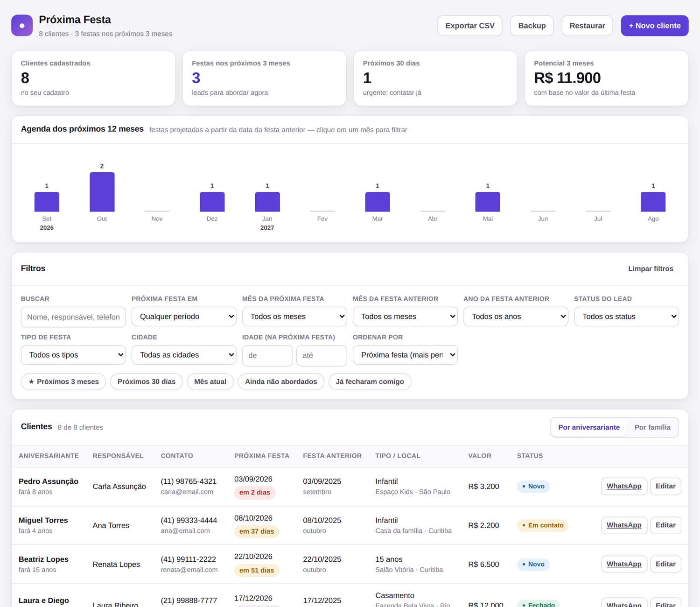Viewport: 700px width, 607px height.
Task: Select the Ago bar in the chart
Action: 653,202
